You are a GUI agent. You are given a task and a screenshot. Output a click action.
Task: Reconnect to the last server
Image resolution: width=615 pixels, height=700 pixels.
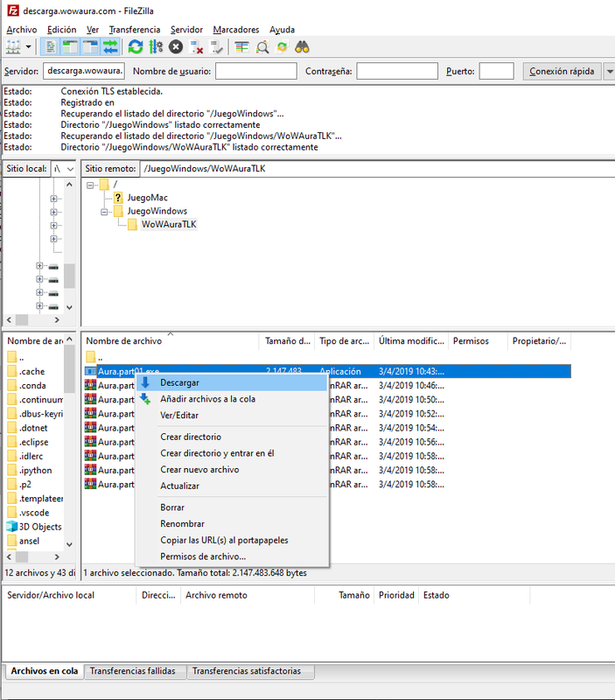217,47
